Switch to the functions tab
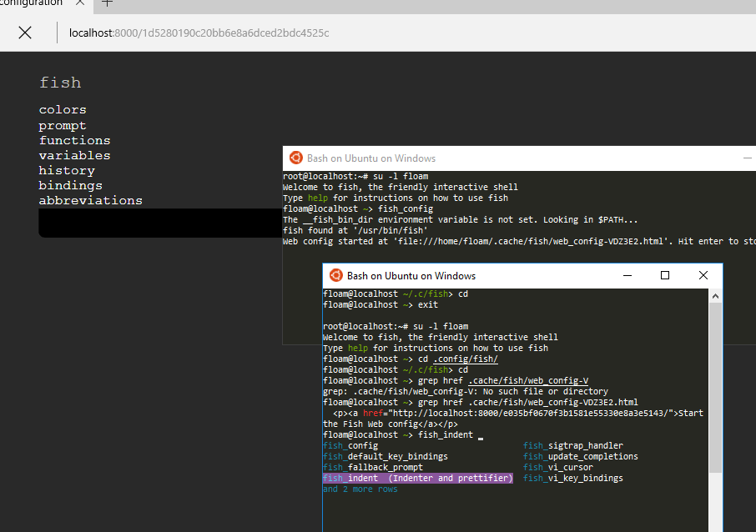Screen dimensions: 756x532 point(75,140)
